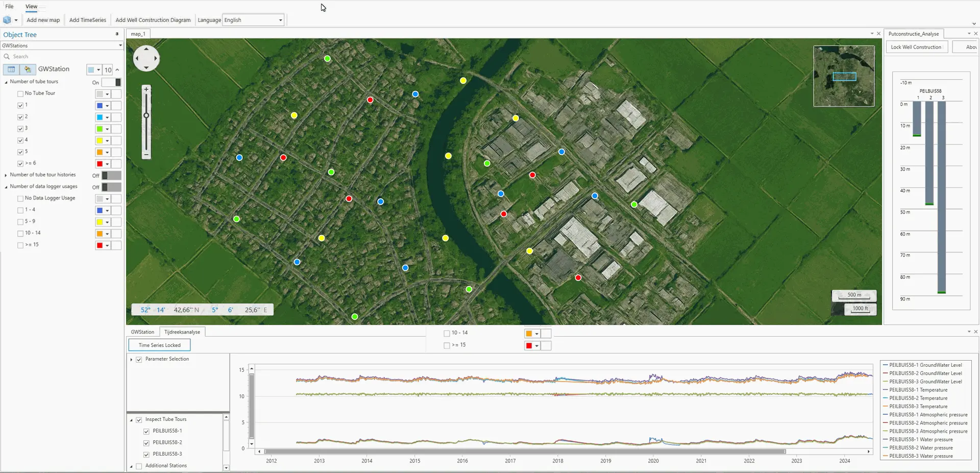Open the View menu
This screenshot has width=980, height=473.
[31, 7]
